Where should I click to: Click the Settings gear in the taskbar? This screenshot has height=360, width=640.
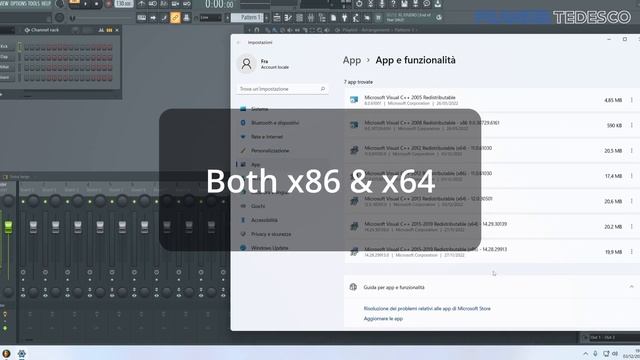pos(21,354)
